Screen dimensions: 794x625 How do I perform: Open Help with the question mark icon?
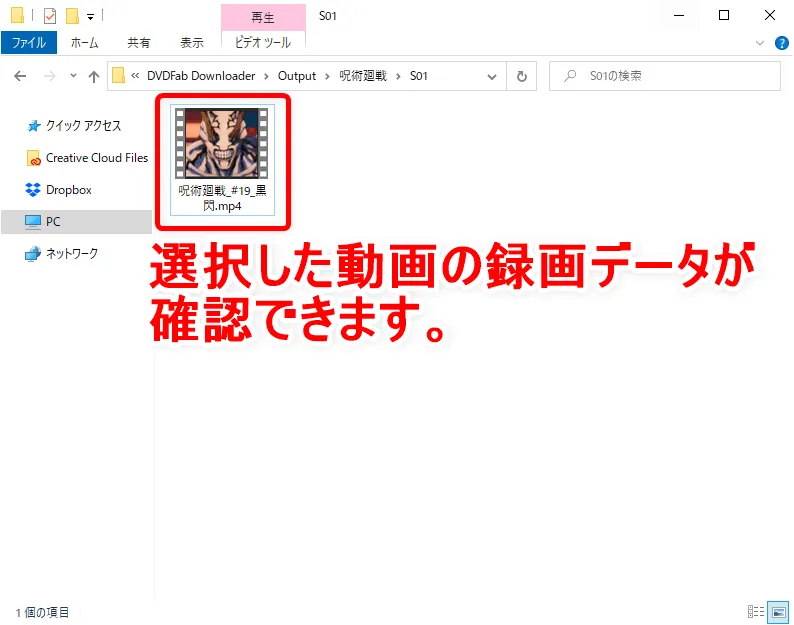781,43
